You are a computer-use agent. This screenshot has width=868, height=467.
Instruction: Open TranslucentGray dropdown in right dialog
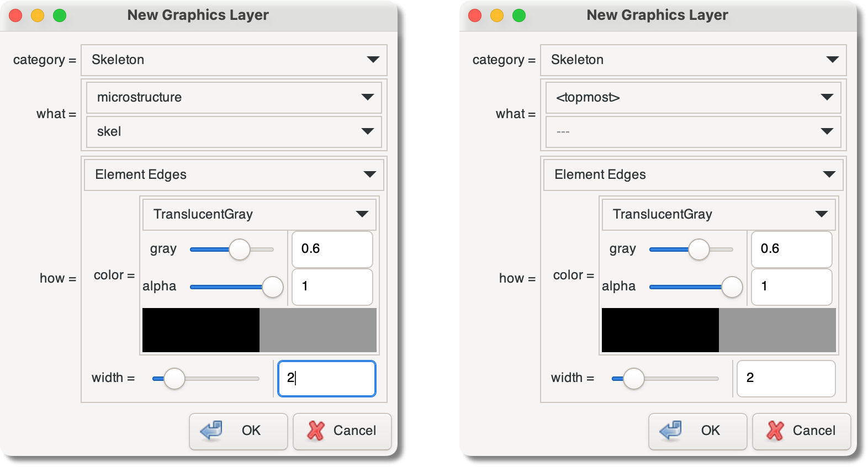click(718, 214)
